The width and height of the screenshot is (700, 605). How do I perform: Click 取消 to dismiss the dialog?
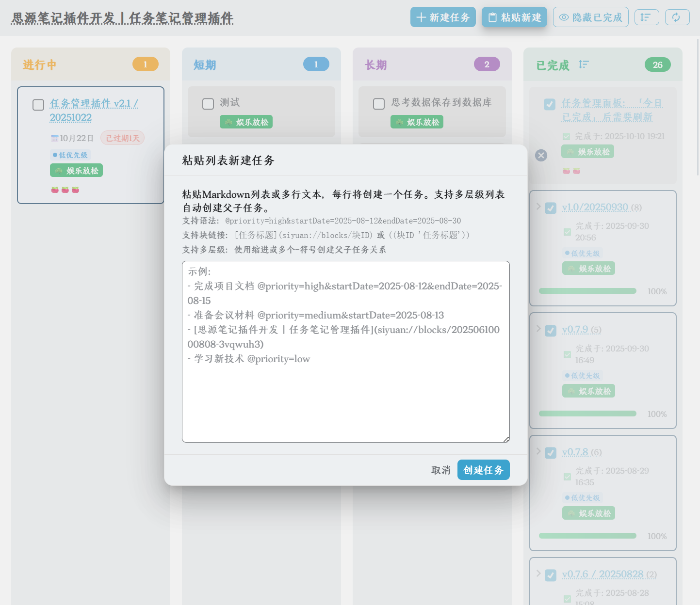(440, 470)
